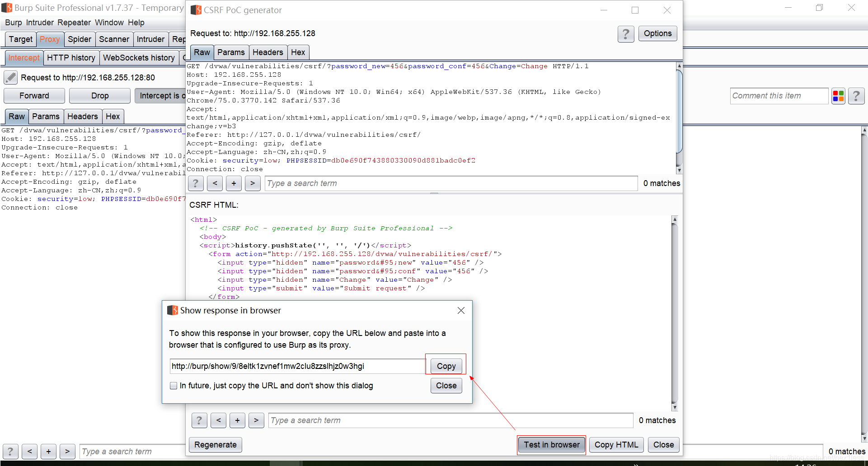Click the Copy HTML button
This screenshot has width=868, height=466.
click(616, 445)
